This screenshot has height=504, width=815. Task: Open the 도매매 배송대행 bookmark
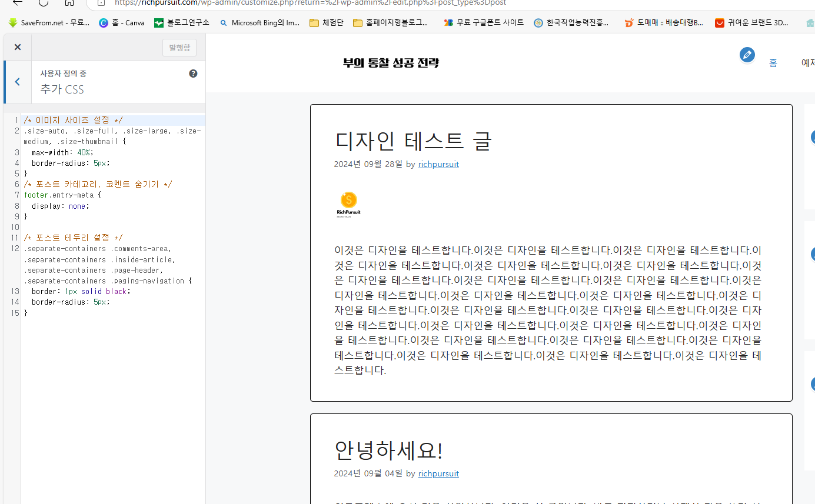[664, 23]
